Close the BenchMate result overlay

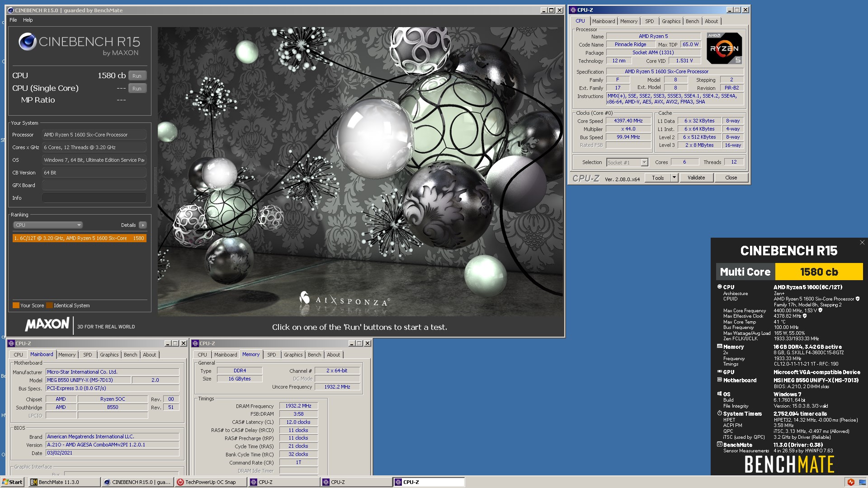pyautogui.click(x=862, y=243)
